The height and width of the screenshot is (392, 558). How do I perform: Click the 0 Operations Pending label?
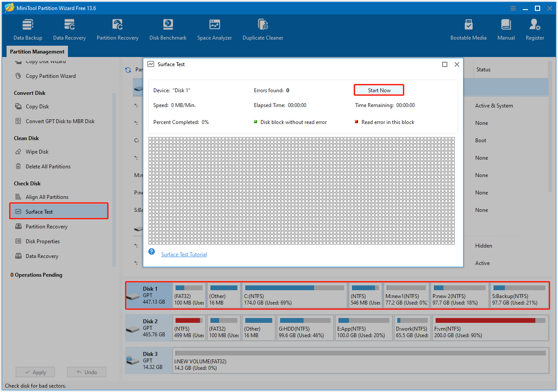tap(36, 275)
